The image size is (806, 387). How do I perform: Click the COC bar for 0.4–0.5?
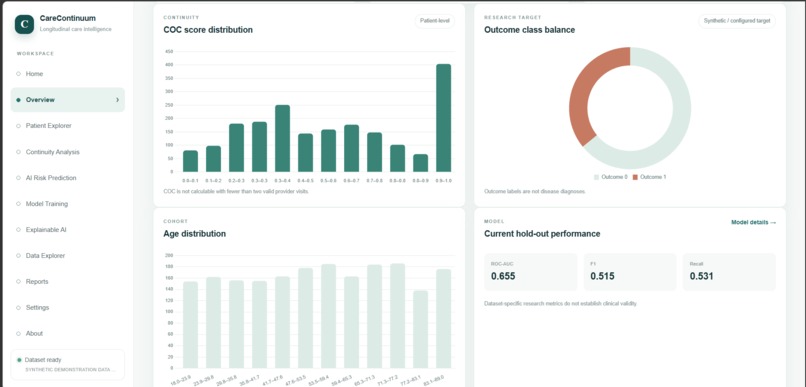(x=305, y=153)
